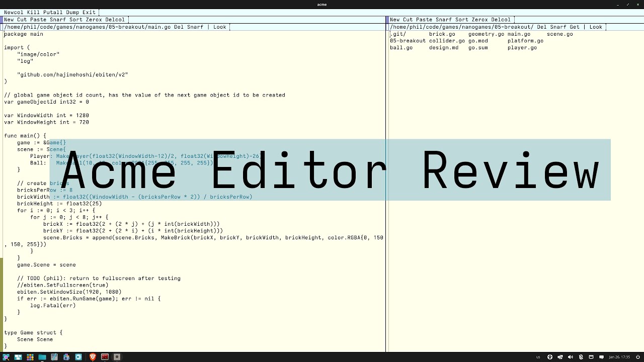Image resolution: width=644 pixels, height=362 pixels.
Task: Click Zerox in the column tag above the directory listing
Action: [479, 20]
